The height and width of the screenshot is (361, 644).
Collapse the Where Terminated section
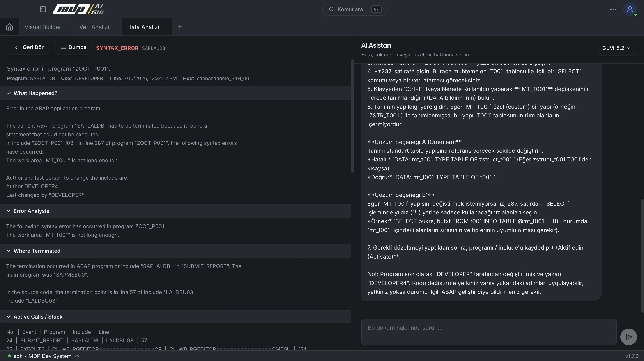point(175,251)
